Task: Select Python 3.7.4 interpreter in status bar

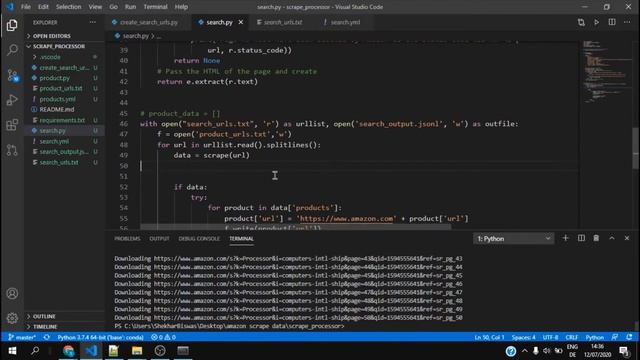Action: click(x=100, y=337)
